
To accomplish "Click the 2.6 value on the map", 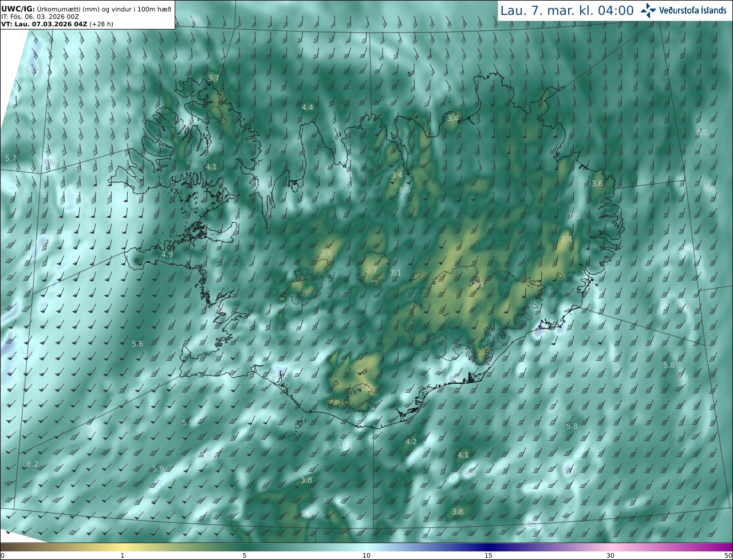I will click(326, 253).
